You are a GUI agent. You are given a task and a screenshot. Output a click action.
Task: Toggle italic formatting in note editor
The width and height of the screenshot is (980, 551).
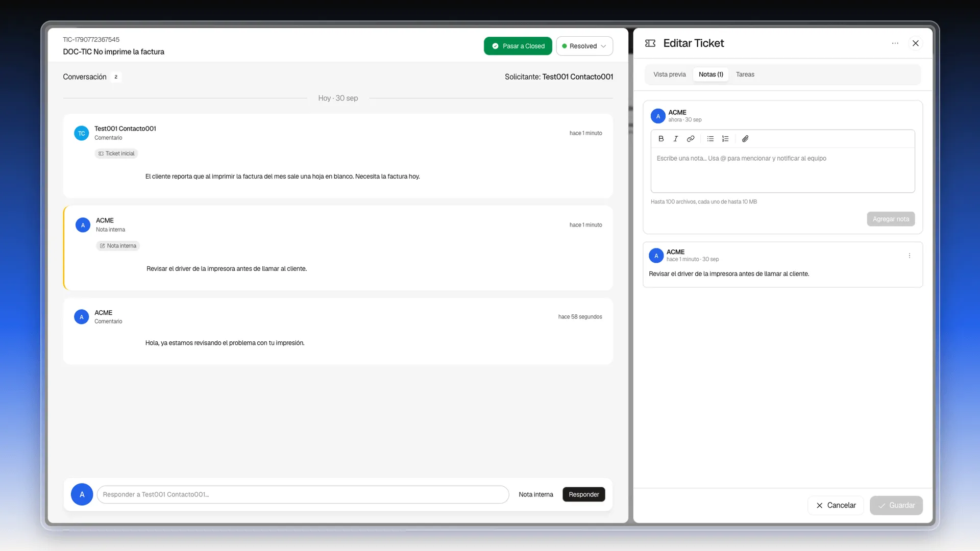pyautogui.click(x=676, y=139)
